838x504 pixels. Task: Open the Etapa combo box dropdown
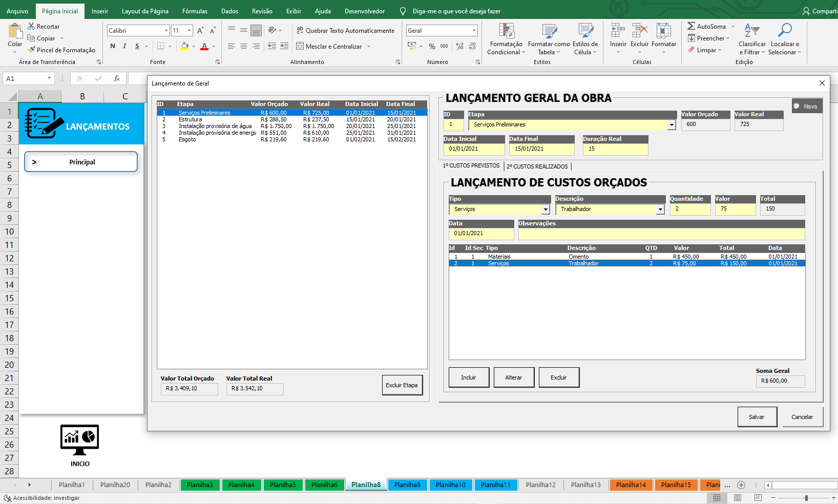[x=672, y=125]
